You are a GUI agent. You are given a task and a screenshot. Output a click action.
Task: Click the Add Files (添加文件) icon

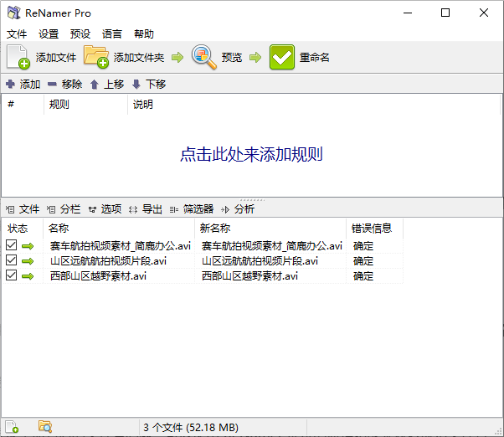click(18, 57)
